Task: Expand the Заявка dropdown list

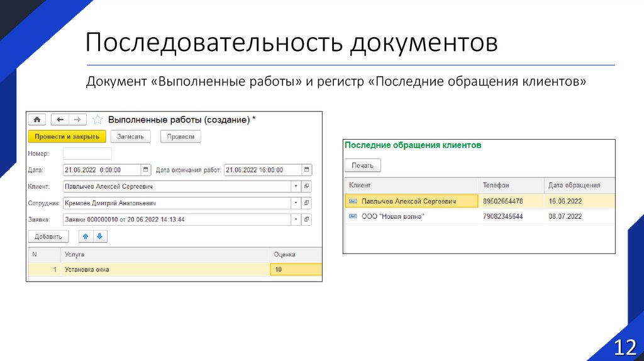Action: pos(296,219)
